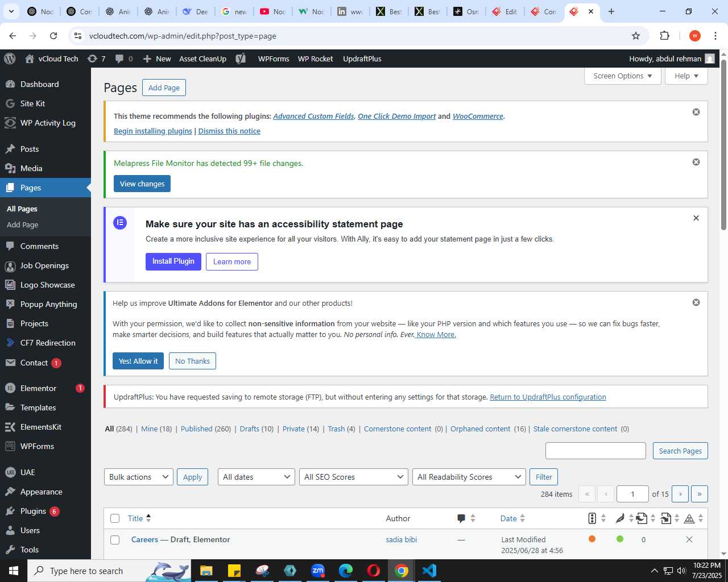The height and width of the screenshot is (582, 728).
Task: Open Opera browser from taskbar
Action: click(x=374, y=571)
